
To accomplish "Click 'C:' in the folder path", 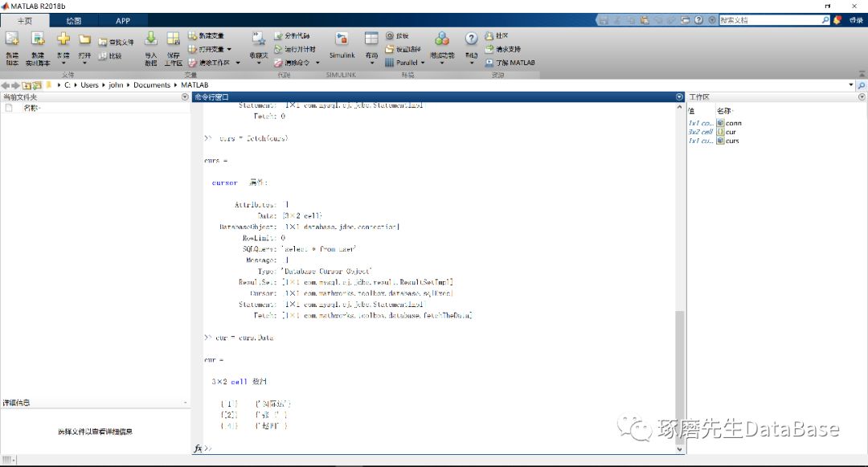I will 68,85.
